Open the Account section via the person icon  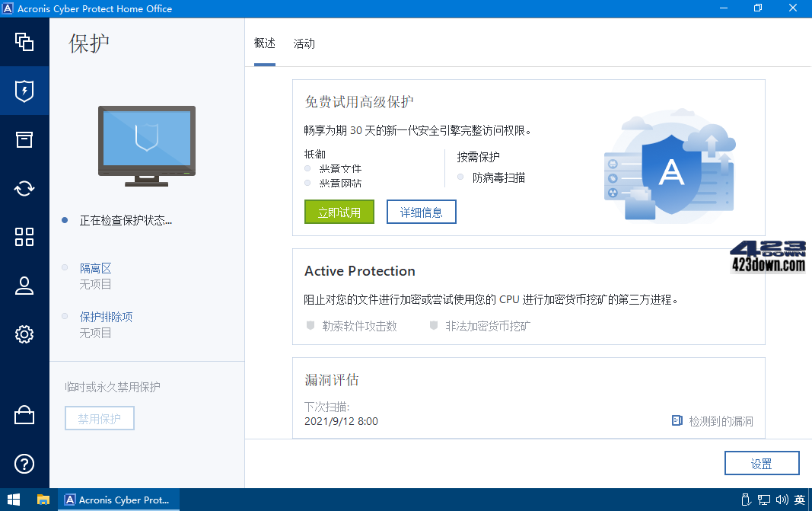click(24, 286)
